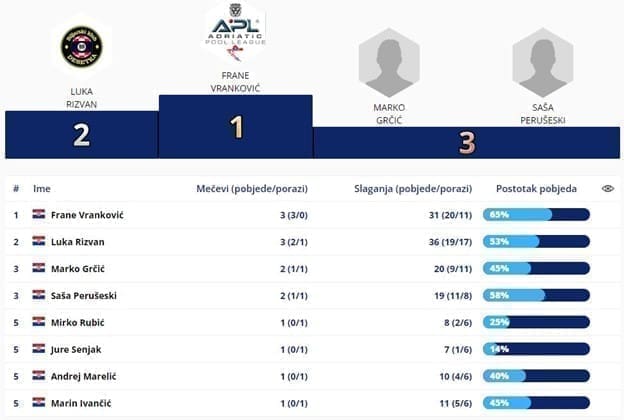The width and height of the screenshot is (624, 420).
Task: Click the first place podium block
Action: coord(236,126)
